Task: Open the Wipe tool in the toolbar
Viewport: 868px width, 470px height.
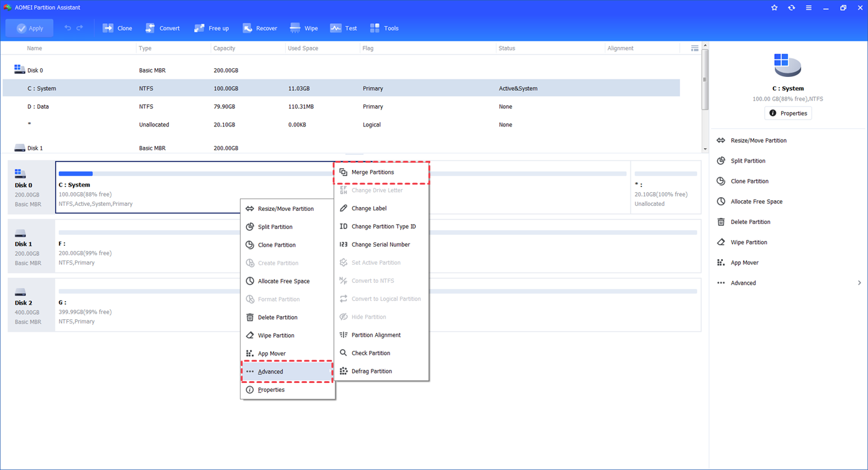Action: click(304, 28)
